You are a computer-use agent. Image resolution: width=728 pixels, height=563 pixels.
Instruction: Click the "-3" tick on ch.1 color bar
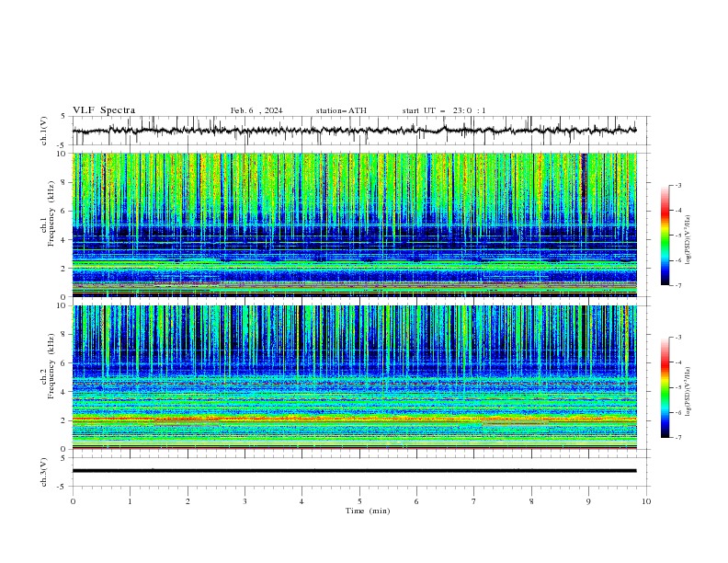coord(677,185)
